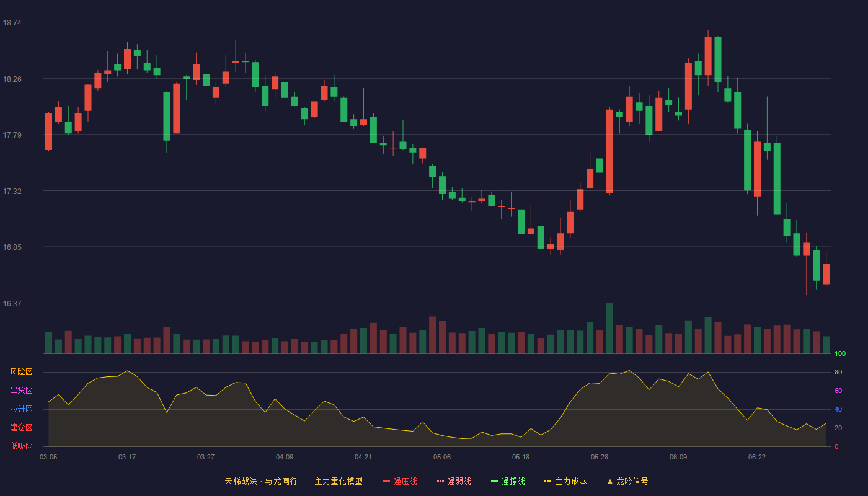Screen dimensions: 868x496
Task: Click the 05-28 date label
Action: coord(600,457)
